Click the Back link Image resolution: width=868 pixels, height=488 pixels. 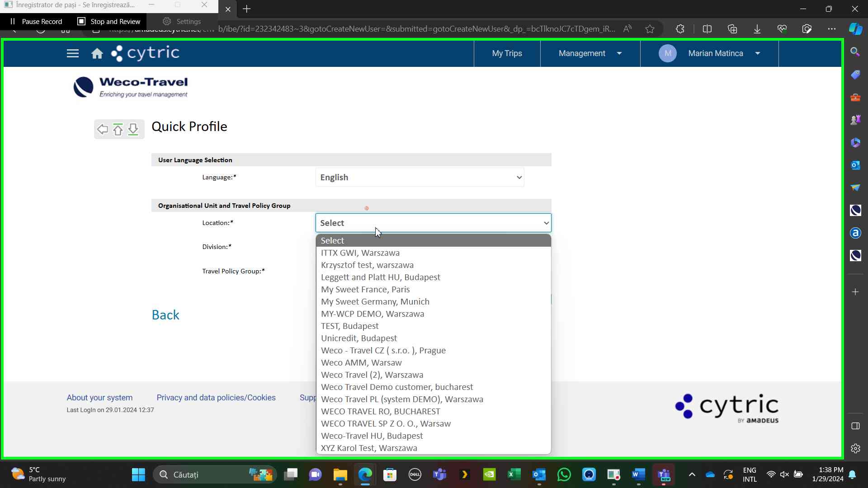(165, 315)
